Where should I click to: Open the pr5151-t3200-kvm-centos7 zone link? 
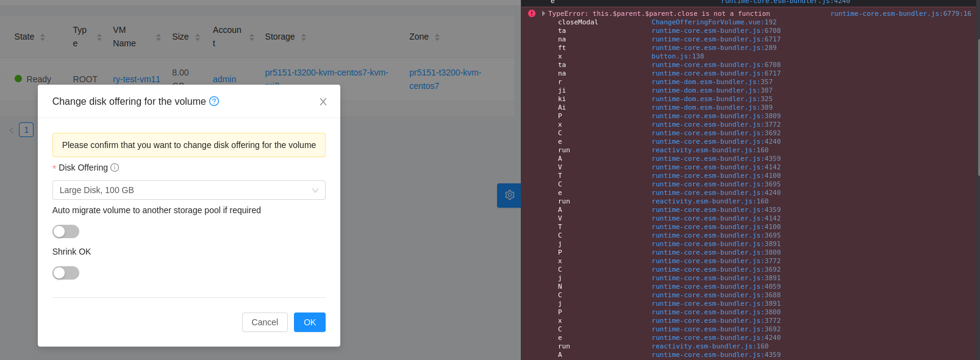[445, 79]
